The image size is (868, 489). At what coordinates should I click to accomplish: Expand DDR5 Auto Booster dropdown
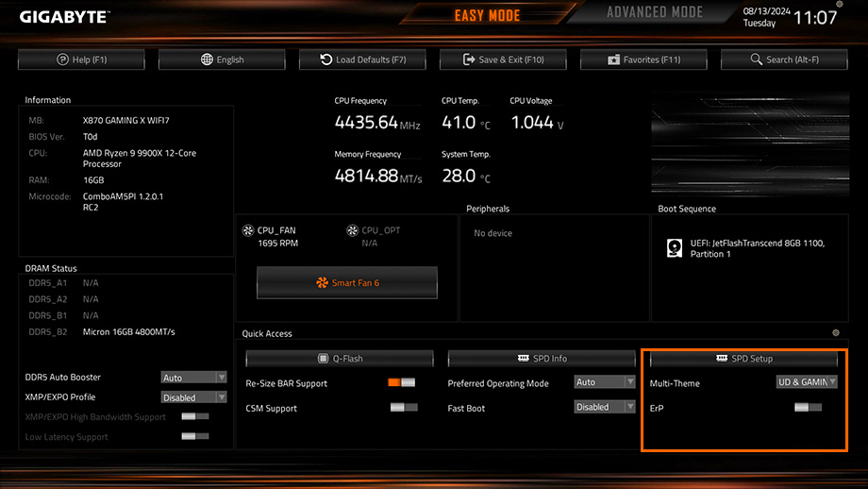click(x=193, y=378)
